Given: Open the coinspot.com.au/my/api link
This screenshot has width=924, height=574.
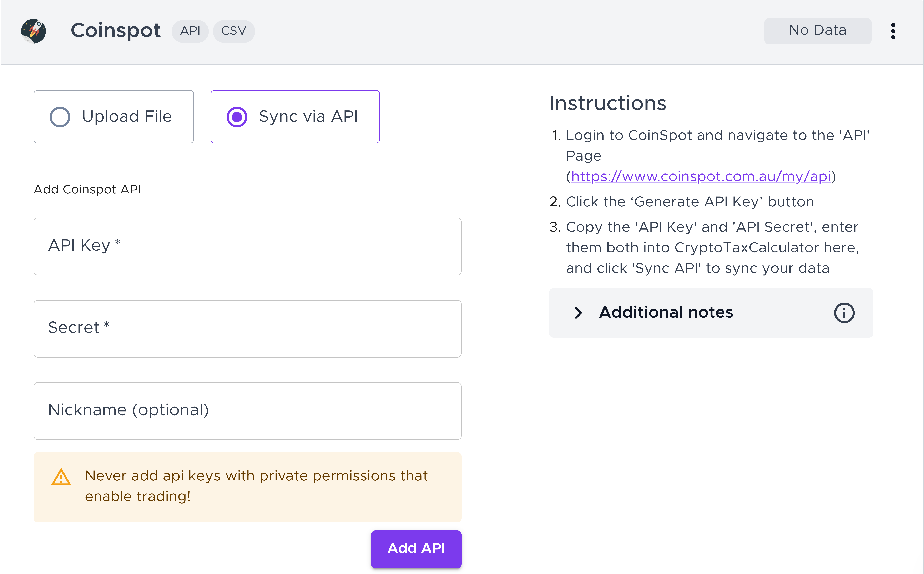Looking at the screenshot, I should pos(701,177).
